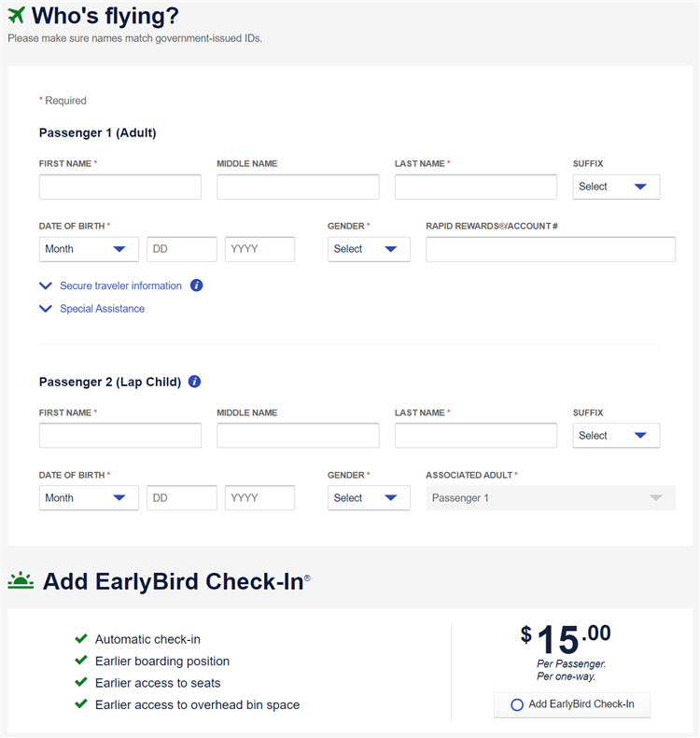700x738 pixels.
Task: Select the Add EarlyBird Check-In radio button
Action: tap(517, 704)
